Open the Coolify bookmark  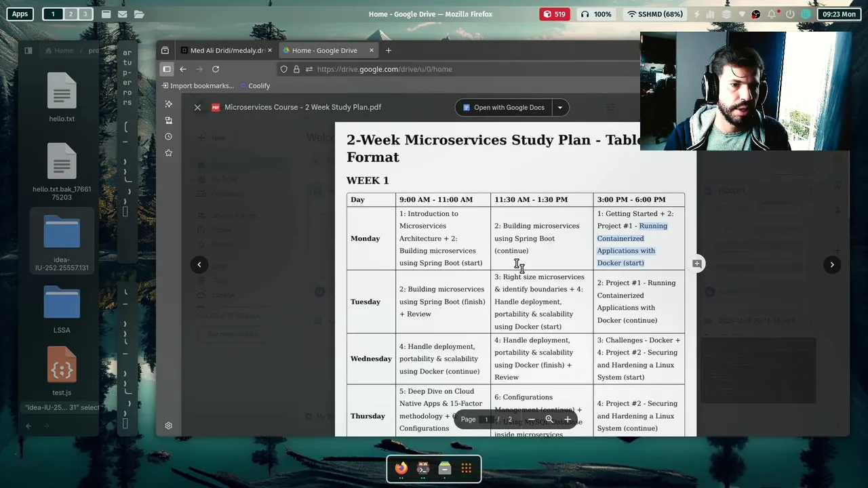coord(254,86)
